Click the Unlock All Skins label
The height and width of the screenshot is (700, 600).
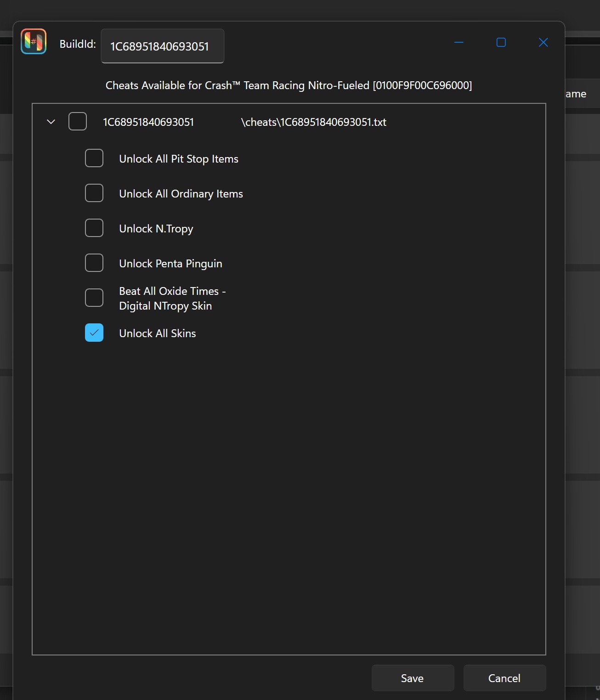coord(158,333)
